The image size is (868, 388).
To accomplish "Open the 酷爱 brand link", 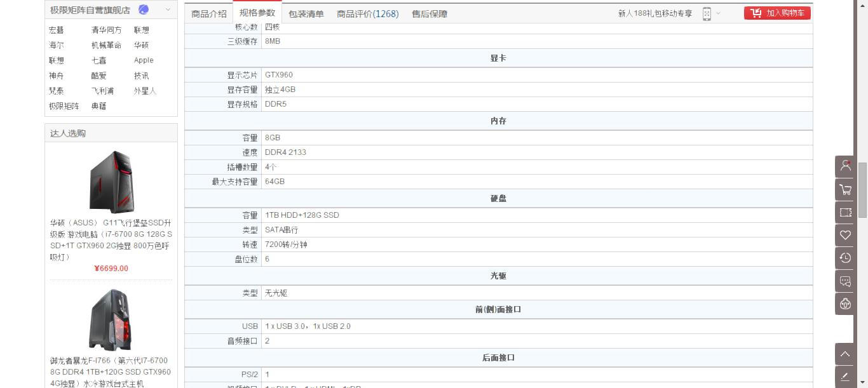I will point(98,76).
